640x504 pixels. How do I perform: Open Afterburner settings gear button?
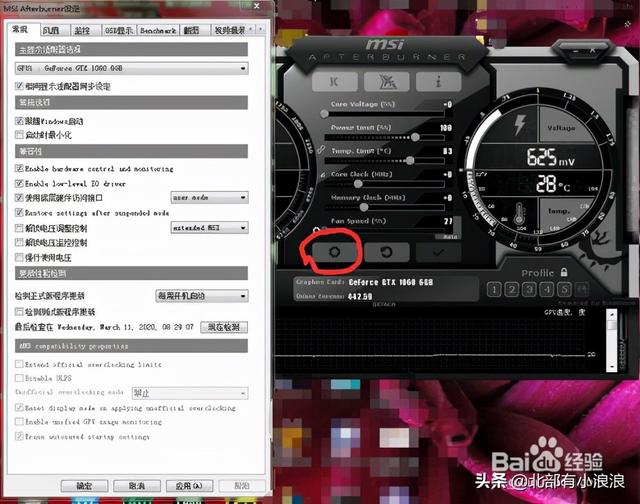coord(334,252)
